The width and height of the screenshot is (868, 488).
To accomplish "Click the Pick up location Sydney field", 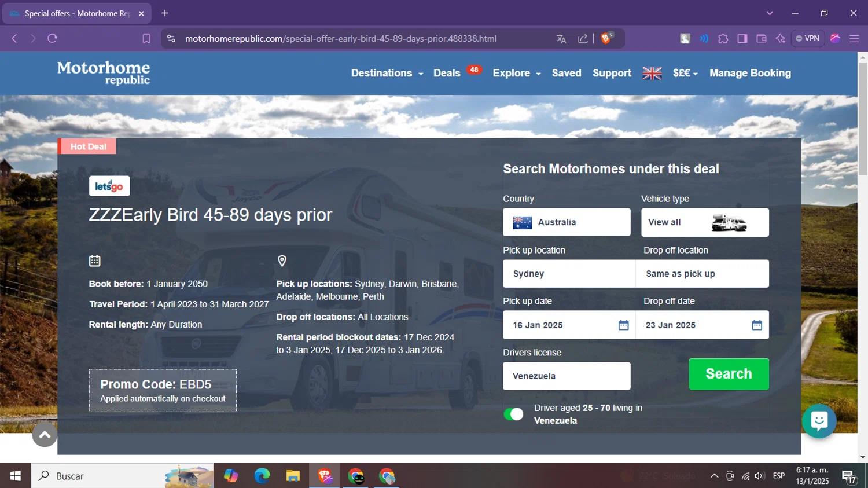I will pos(569,274).
